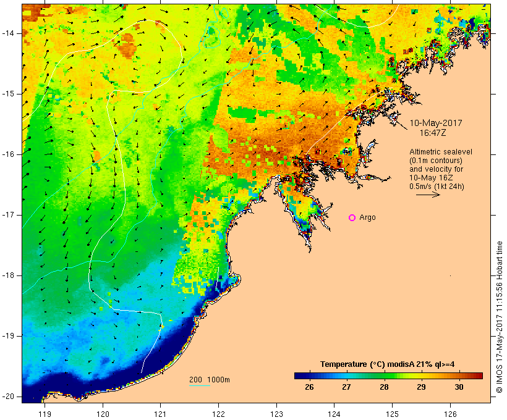Click the colorbar label 30
507x420 pixels.
(459, 387)
